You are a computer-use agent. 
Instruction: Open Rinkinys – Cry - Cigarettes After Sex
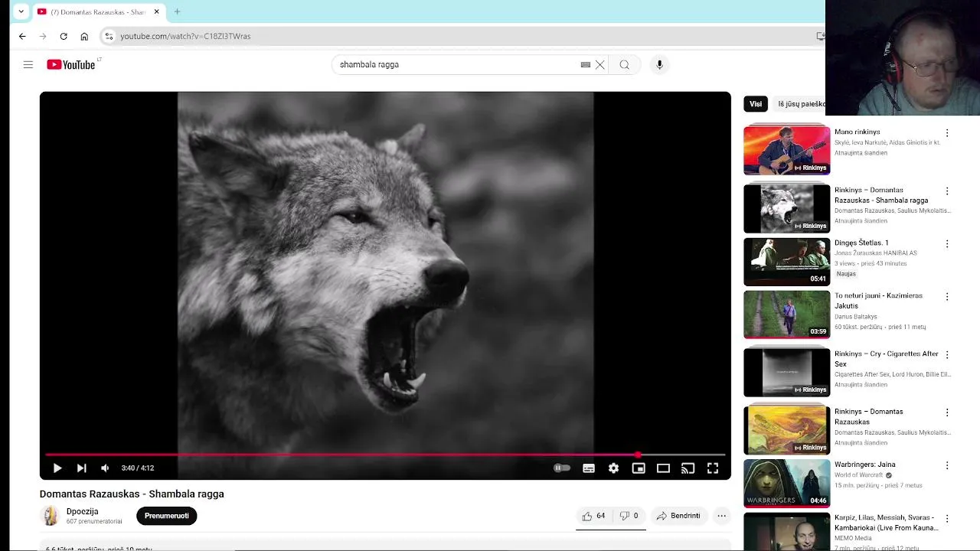coord(887,359)
